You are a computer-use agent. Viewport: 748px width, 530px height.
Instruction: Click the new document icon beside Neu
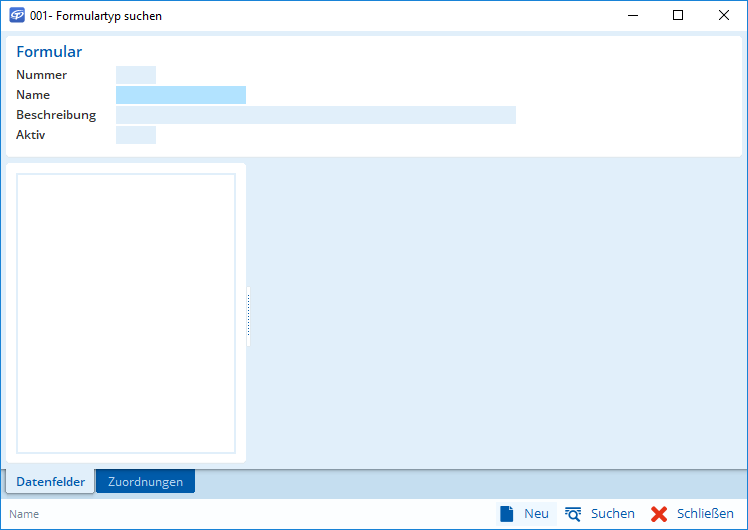click(507, 514)
